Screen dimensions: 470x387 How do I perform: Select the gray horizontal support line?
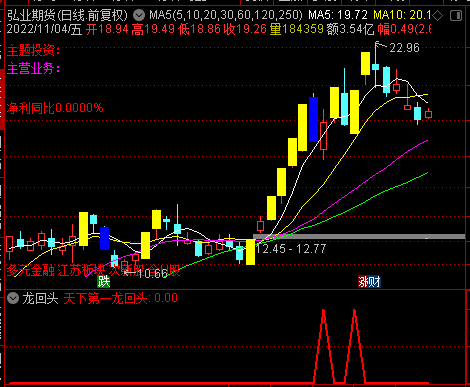[359, 237]
